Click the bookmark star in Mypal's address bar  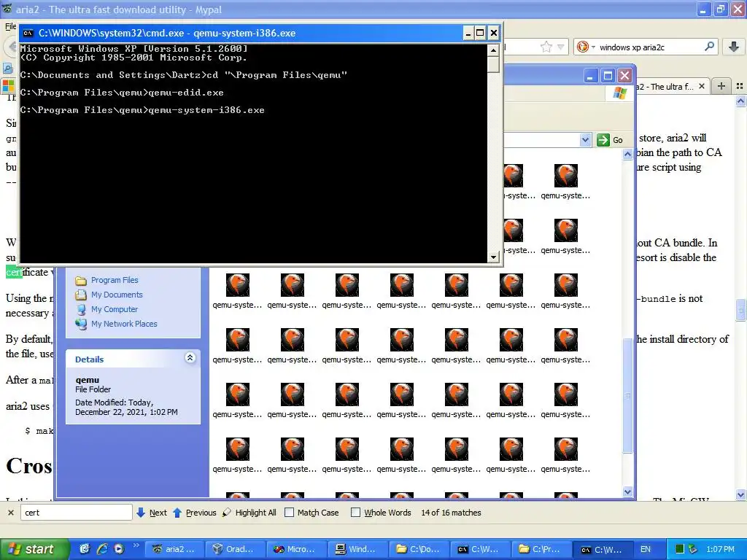pos(546,47)
